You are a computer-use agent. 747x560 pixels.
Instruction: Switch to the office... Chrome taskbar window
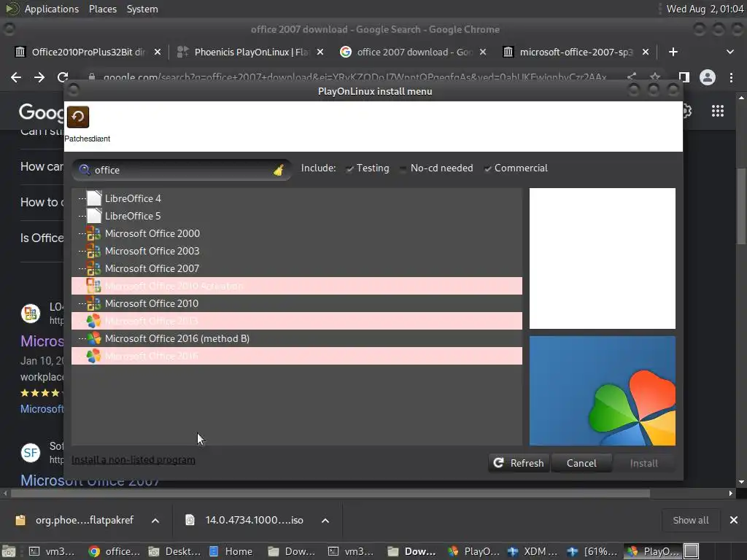(115, 551)
